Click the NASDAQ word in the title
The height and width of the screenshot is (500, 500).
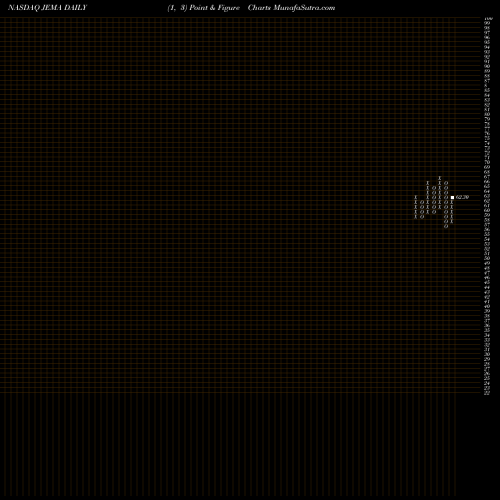(x=24, y=8)
